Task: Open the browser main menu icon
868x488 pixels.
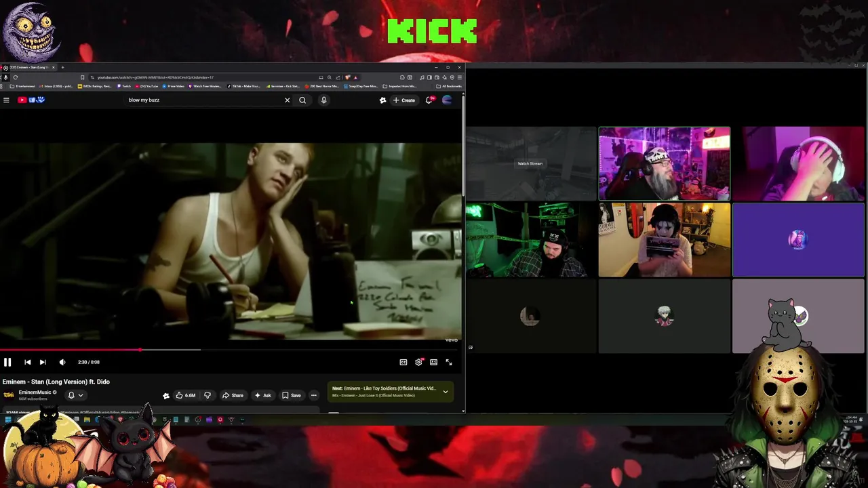Action: click(459, 77)
